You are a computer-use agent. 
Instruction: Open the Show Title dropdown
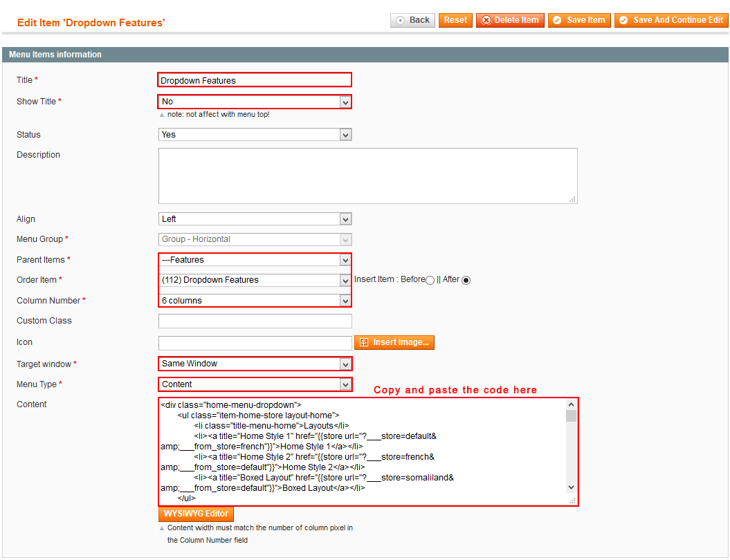click(x=255, y=102)
